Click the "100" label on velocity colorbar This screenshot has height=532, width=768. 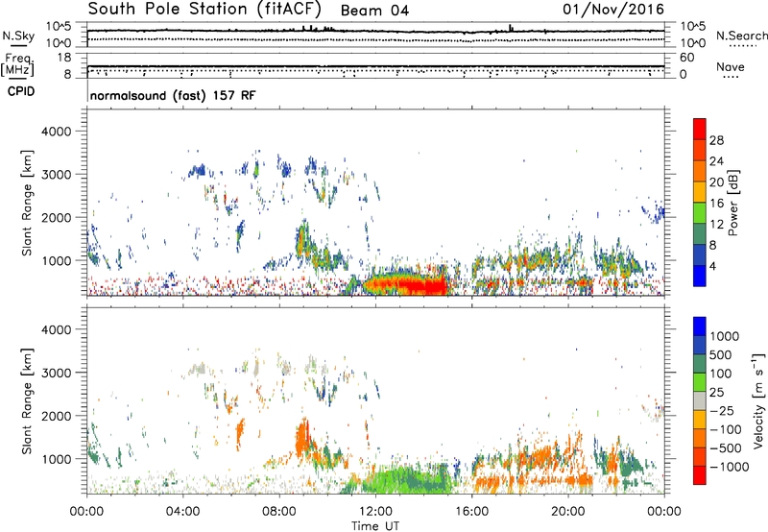(x=723, y=374)
